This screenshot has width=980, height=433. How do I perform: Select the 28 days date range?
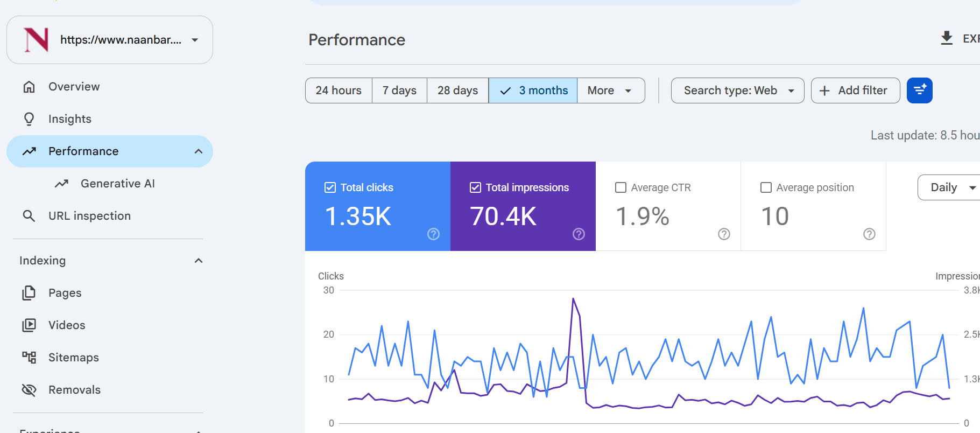point(457,90)
